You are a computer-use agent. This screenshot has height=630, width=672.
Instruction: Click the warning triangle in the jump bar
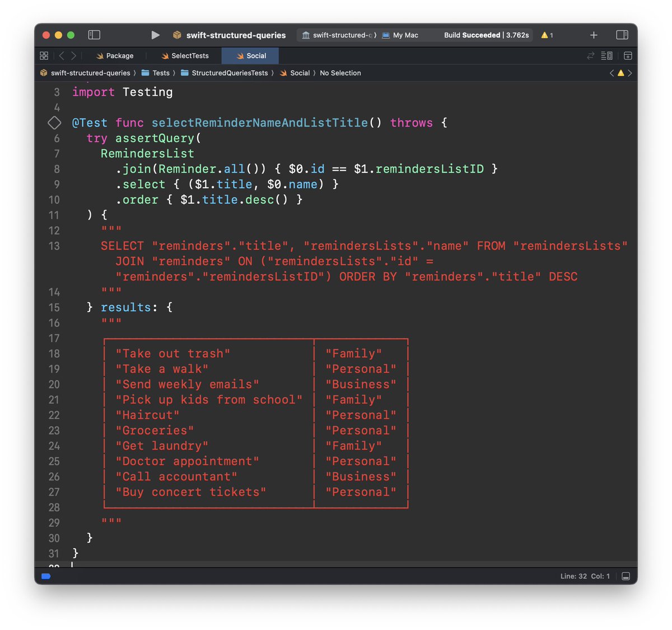pyautogui.click(x=620, y=73)
